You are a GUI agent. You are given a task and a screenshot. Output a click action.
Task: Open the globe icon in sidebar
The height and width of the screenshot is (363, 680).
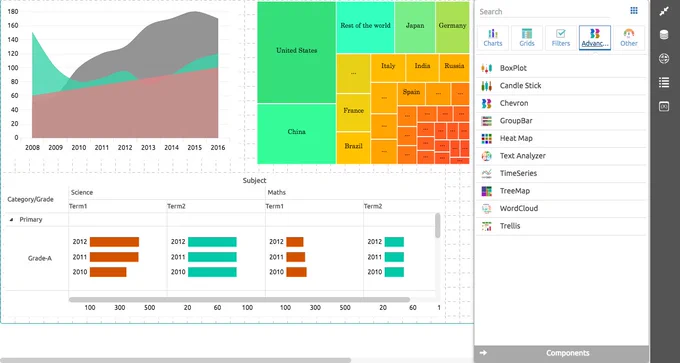click(664, 59)
